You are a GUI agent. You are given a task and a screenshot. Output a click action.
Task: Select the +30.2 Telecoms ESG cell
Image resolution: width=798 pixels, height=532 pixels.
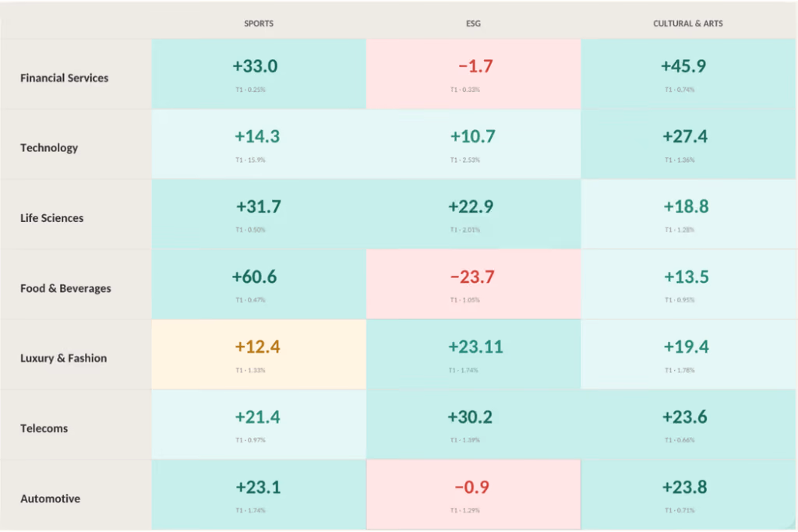tap(473, 425)
